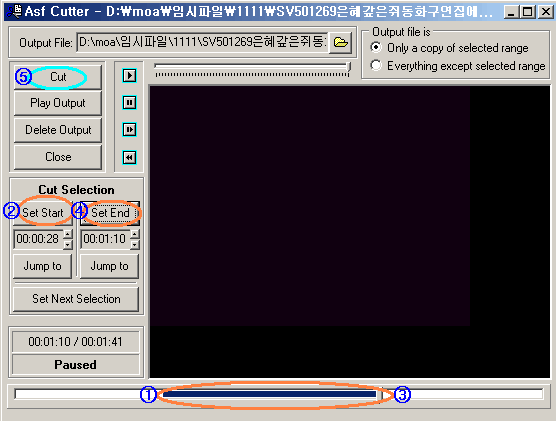Increase end time with up spinner arrow
This screenshot has height=421, width=556.
pyautogui.click(x=135, y=234)
